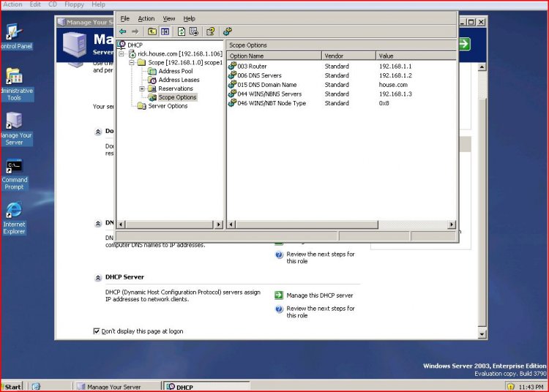
Task: Select Address Leases in the tree
Action: click(179, 80)
